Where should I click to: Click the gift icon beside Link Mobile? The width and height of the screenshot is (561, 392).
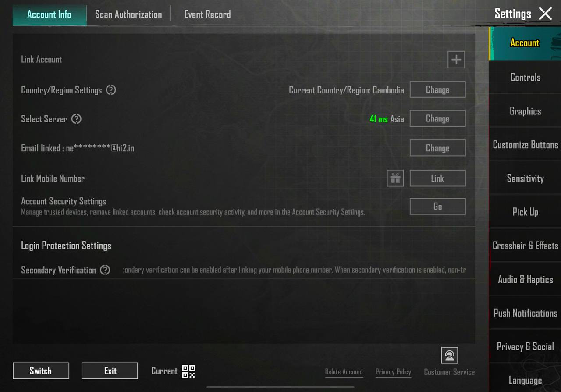pyautogui.click(x=395, y=178)
